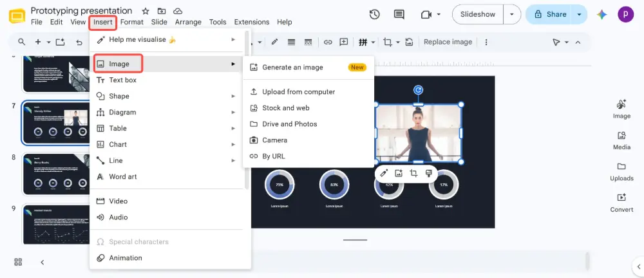
Task: Select Text box in Insert menu
Action: click(167, 80)
